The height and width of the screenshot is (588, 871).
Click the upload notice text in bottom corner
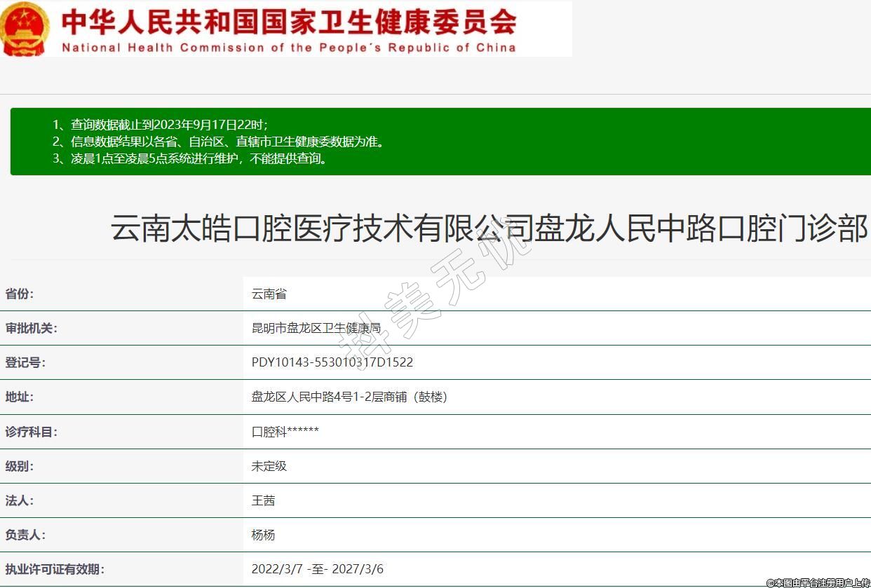(x=818, y=582)
